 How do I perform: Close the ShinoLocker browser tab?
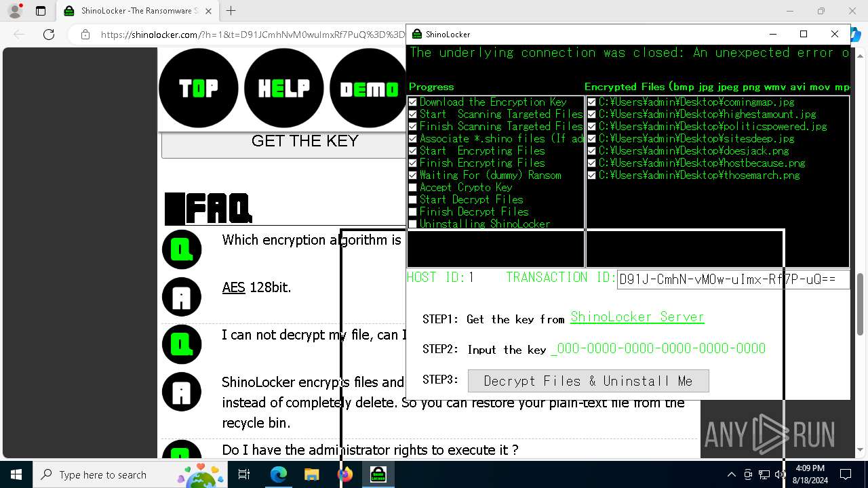[x=208, y=11]
